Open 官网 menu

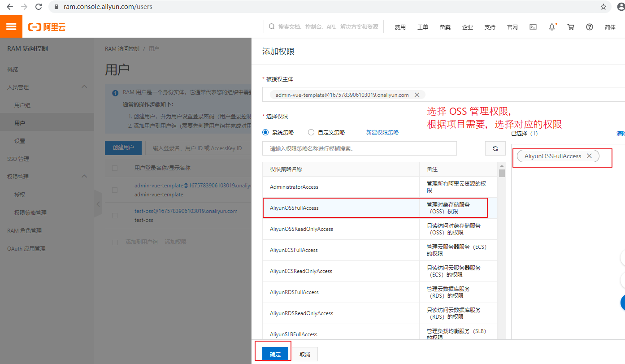512,27
